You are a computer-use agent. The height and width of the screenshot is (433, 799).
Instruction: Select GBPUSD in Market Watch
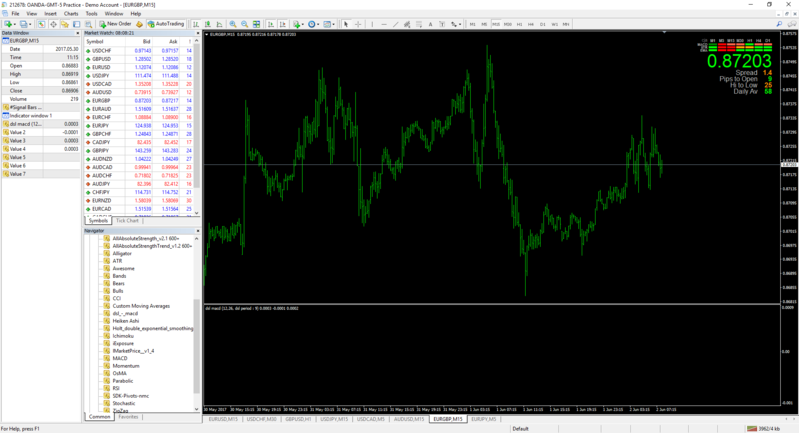point(139,59)
